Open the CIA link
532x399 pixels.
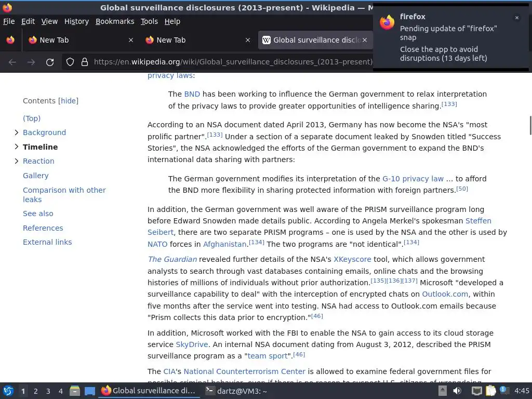pos(169,371)
